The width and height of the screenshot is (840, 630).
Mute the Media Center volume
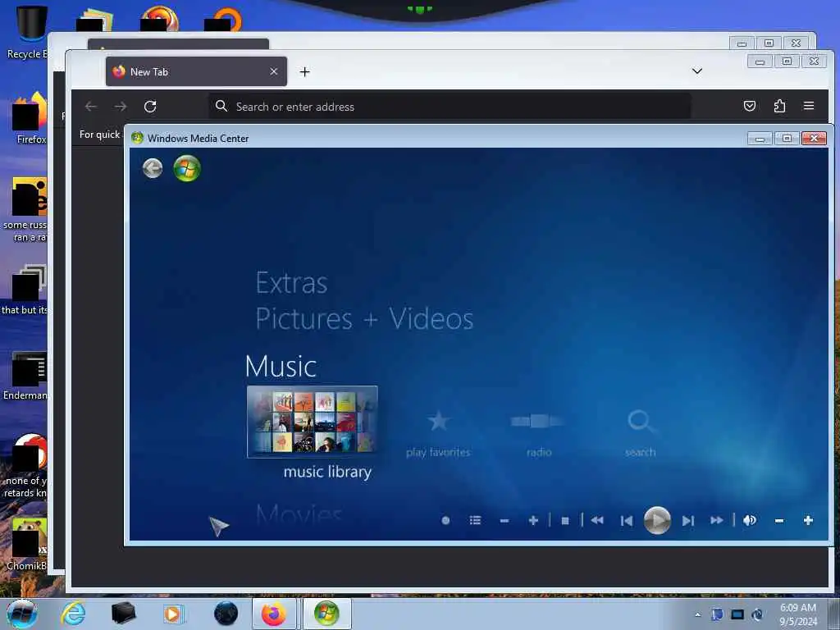click(x=750, y=520)
